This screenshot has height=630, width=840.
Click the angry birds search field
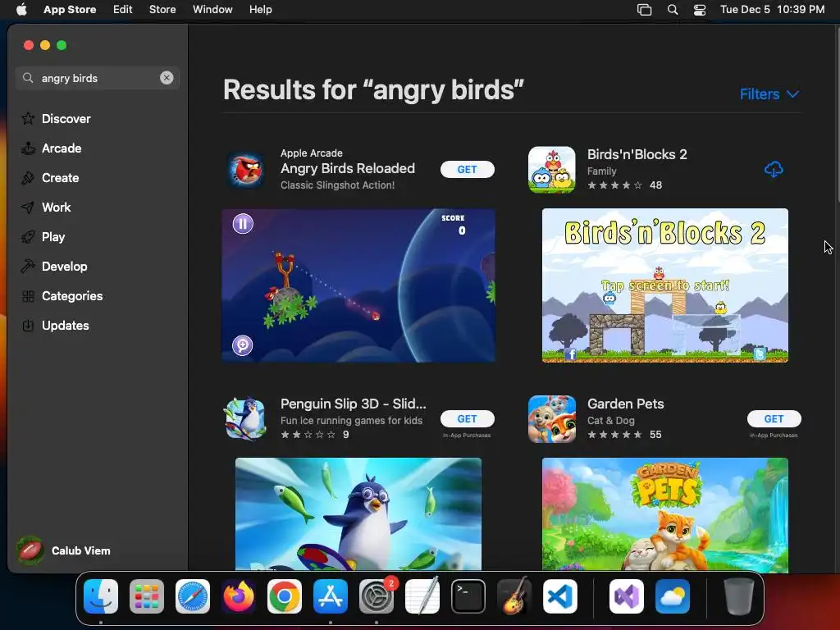(98, 78)
